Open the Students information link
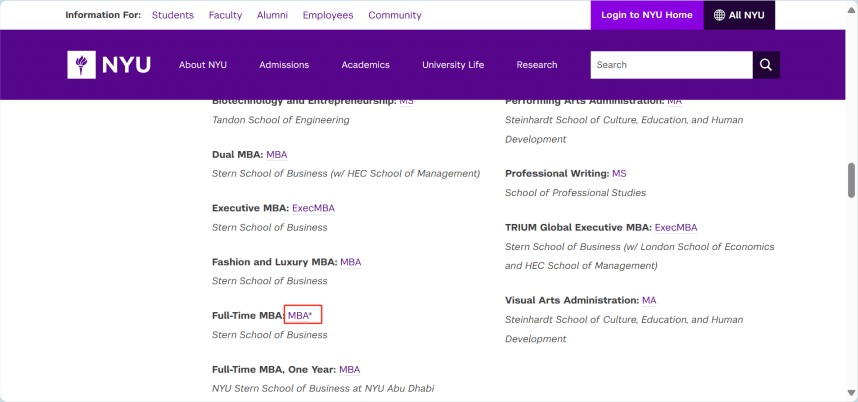 pyautogui.click(x=173, y=15)
